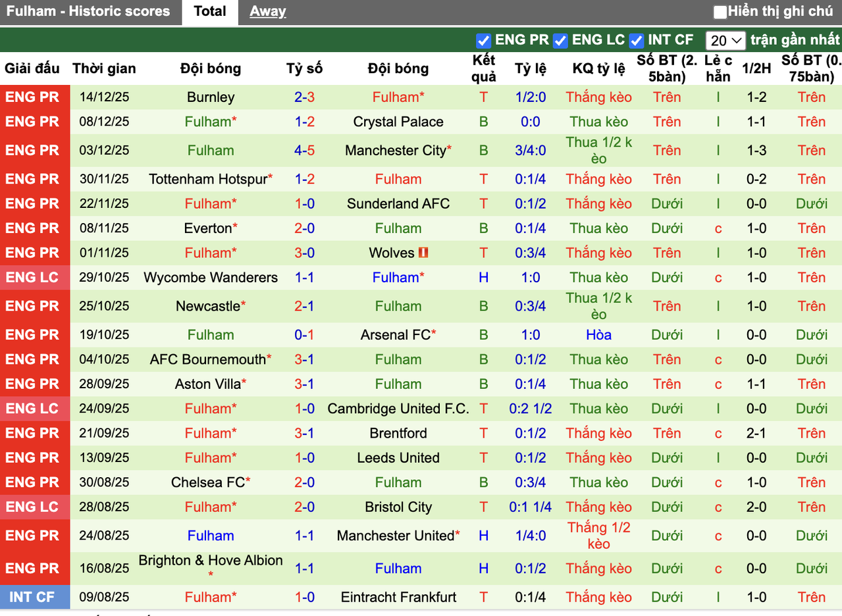842x616 pixels.
Task: Open the 20 recent matches dropdown
Action: pyautogui.click(x=725, y=41)
